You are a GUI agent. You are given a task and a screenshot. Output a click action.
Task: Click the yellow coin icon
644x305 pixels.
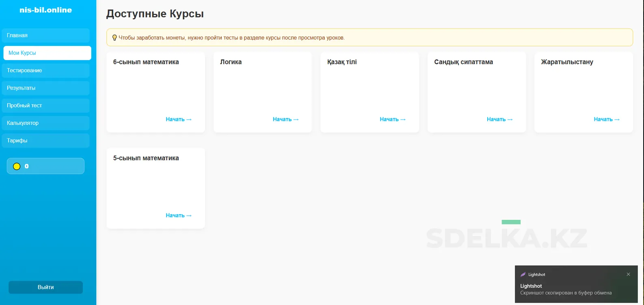click(17, 166)
